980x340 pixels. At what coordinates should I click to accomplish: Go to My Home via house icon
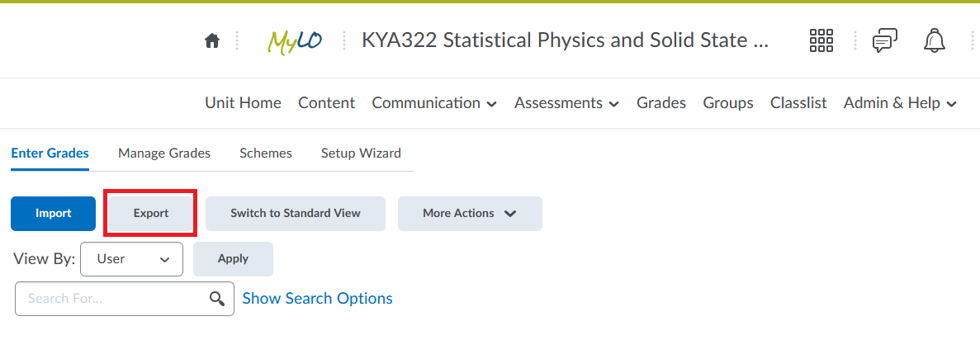point(212,41)
